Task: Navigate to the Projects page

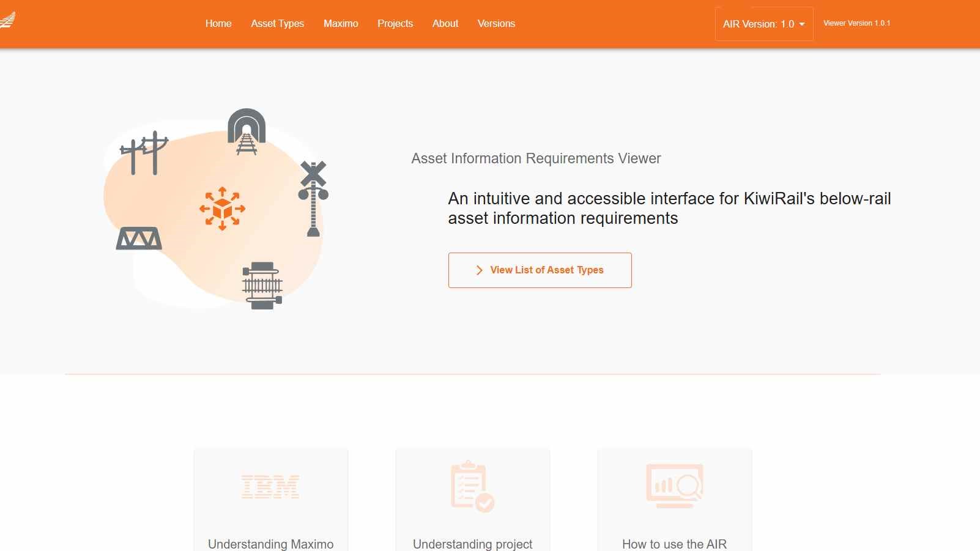Action: [395, 24]
